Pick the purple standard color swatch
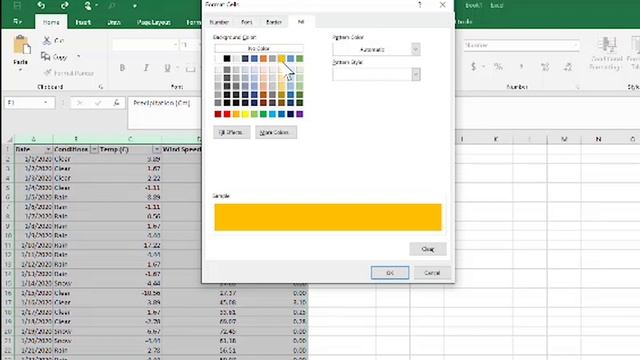 tap(300, 114)
